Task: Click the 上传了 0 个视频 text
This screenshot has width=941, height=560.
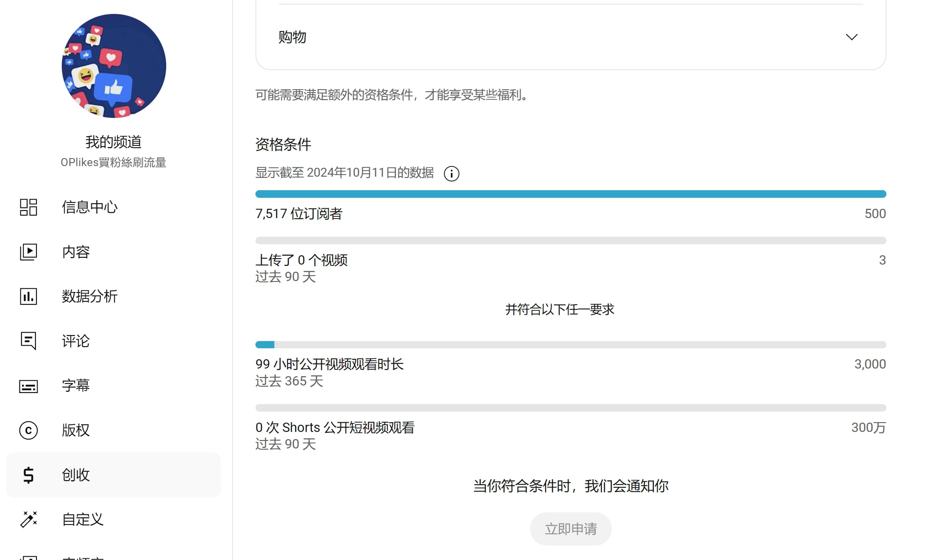Action: pos(302,260)
